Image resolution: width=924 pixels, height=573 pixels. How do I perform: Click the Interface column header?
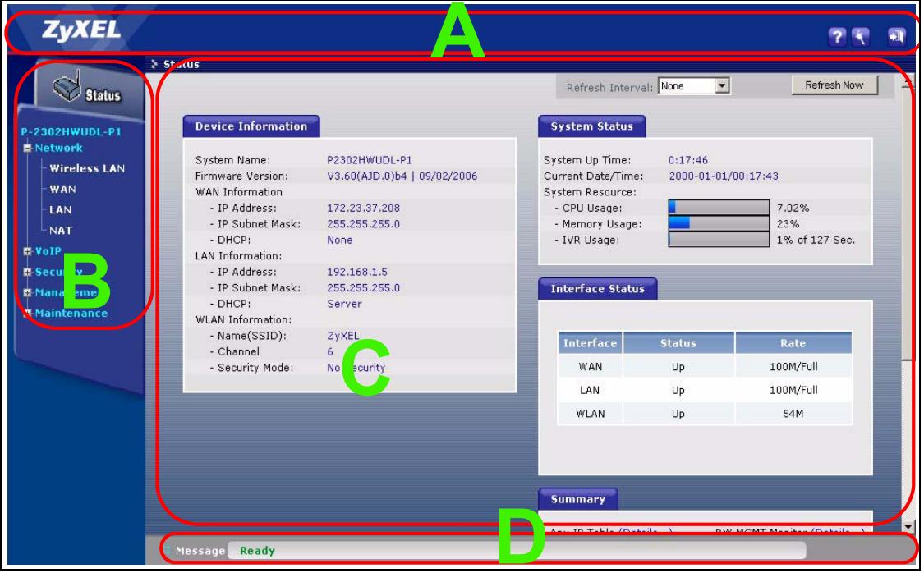[x=590, y=343]
